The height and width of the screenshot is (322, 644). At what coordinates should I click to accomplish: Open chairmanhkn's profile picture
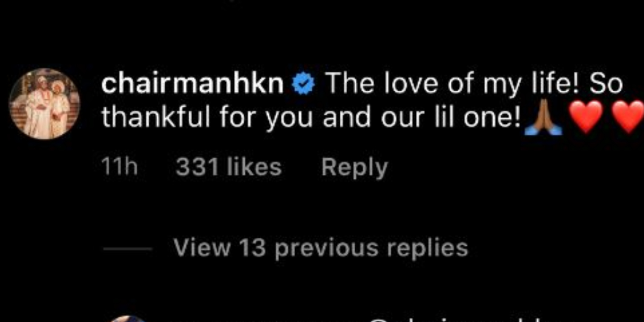click(45, 104)
